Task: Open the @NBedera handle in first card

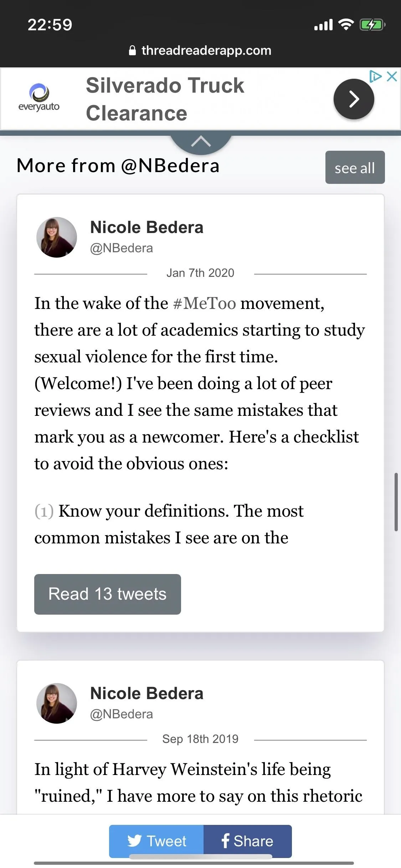Action: 122,248
